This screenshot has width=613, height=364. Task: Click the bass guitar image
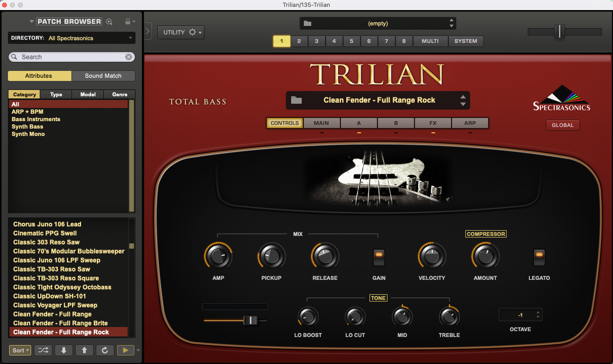coord(377,178)
